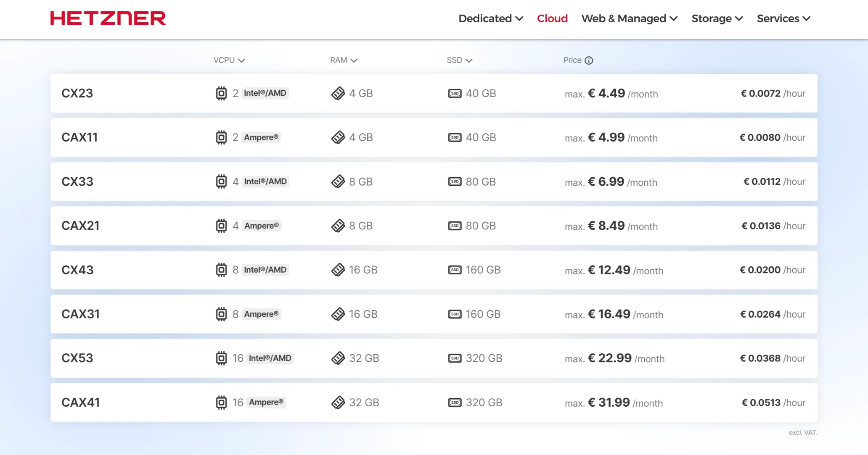Click the CPU icon in CX53 row
Viewport: 868px width, 455px height.
coord(221,358)
